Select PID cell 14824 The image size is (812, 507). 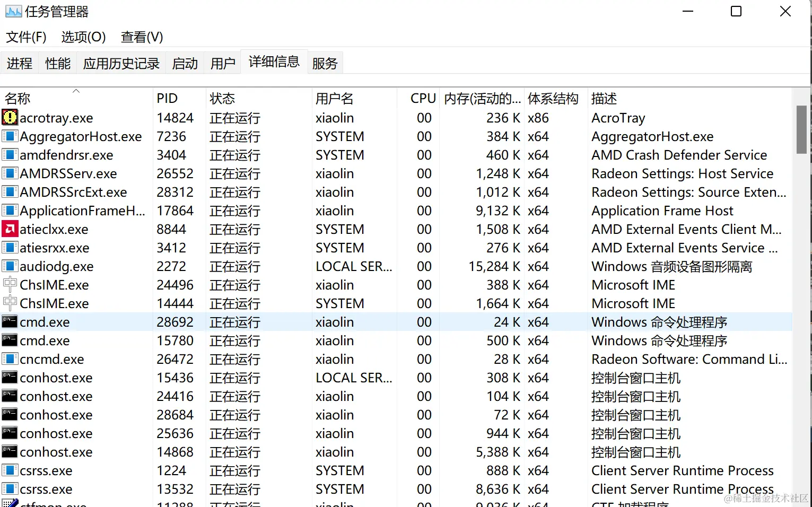(175, 118)
